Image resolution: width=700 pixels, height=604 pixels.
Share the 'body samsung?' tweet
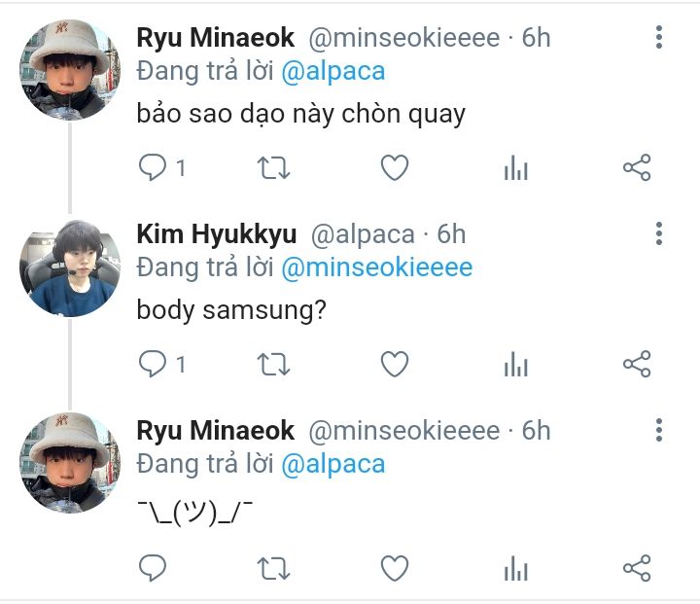pyautogui.click(x=636, y=365)
